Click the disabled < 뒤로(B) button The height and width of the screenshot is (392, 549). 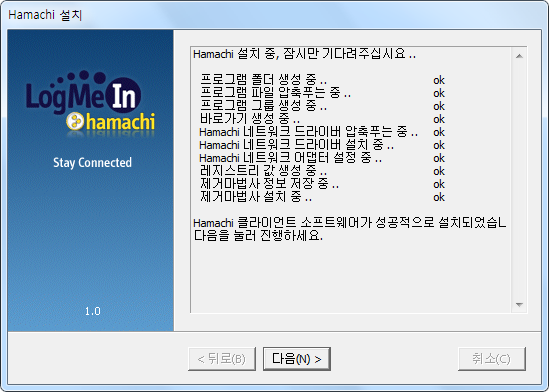pyautogui.click(x=222, y=359)
